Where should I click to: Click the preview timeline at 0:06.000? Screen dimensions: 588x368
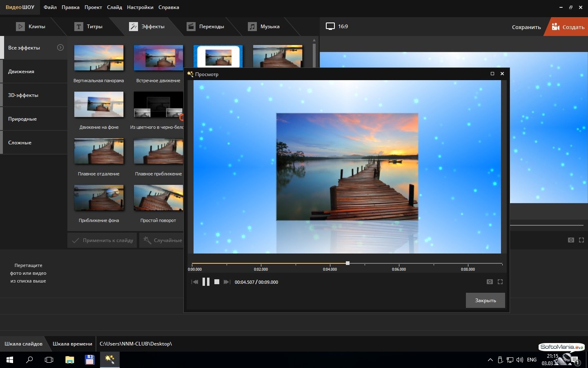[x=399, y=264]
